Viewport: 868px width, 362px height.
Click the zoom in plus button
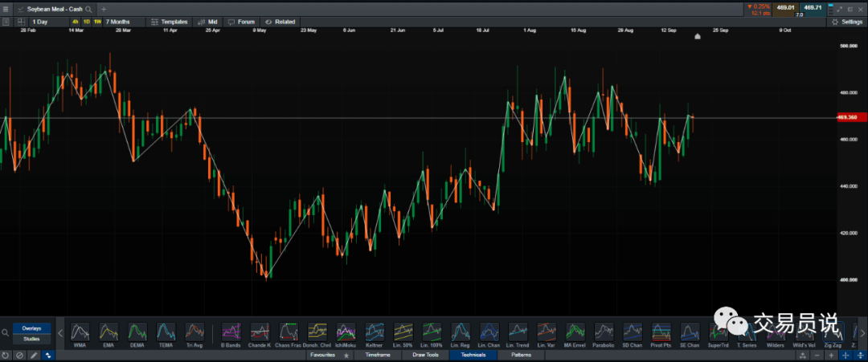coord(832,355)
